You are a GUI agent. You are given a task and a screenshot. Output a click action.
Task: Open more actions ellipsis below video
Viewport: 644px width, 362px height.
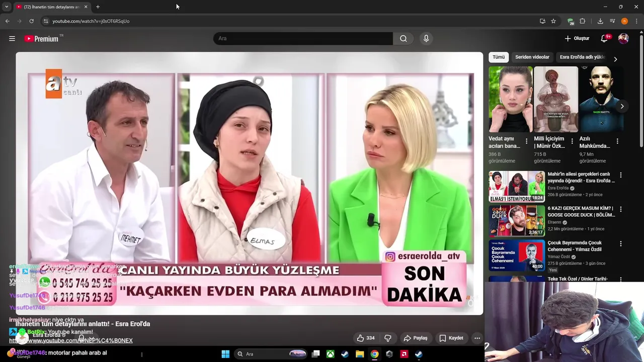click(x=477, y=338)
